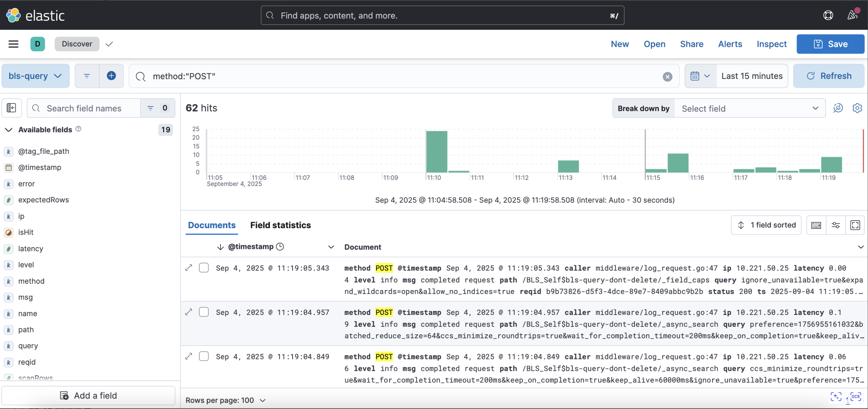868x409 pixels.
Task: Open chart options gear icon
Action: pos(857,108)
